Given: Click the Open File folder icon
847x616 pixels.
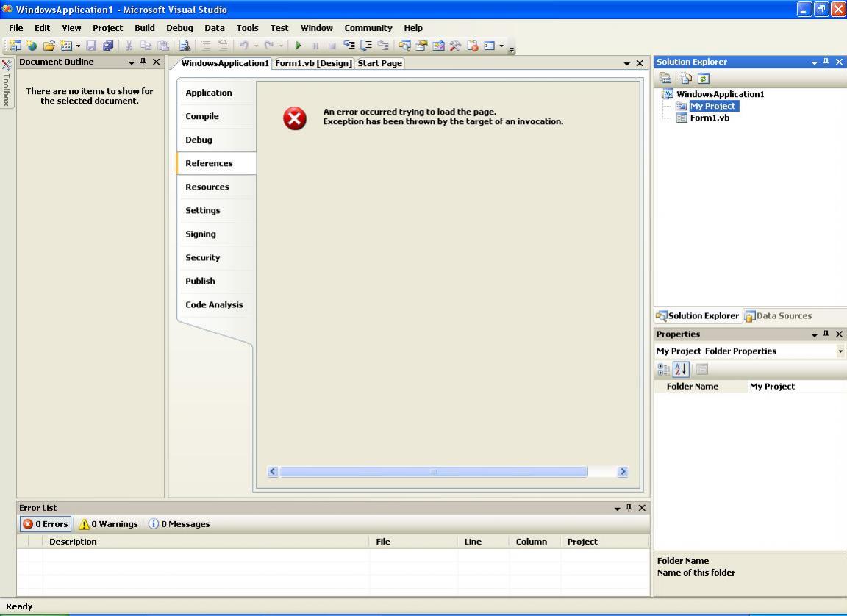Looking at the screenshot, I should [x=49, y=46].
